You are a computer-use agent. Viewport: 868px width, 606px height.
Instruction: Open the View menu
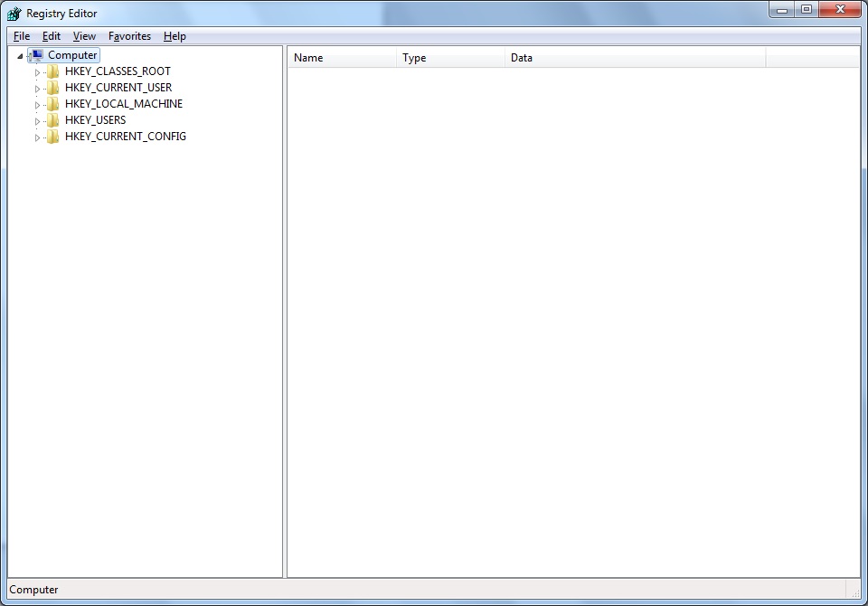pyautogui.click(x=84, y=36)
